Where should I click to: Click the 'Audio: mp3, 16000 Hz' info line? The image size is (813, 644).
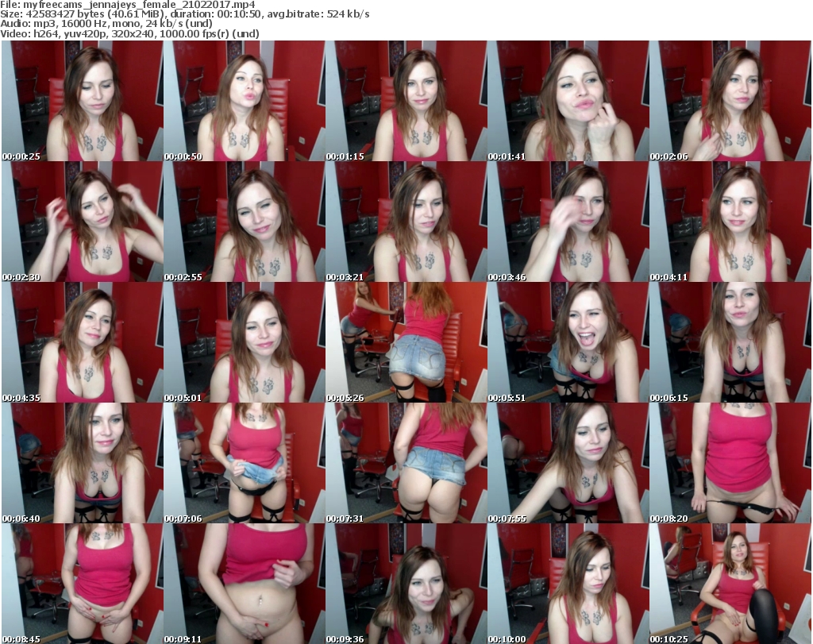tap(106, 23)
